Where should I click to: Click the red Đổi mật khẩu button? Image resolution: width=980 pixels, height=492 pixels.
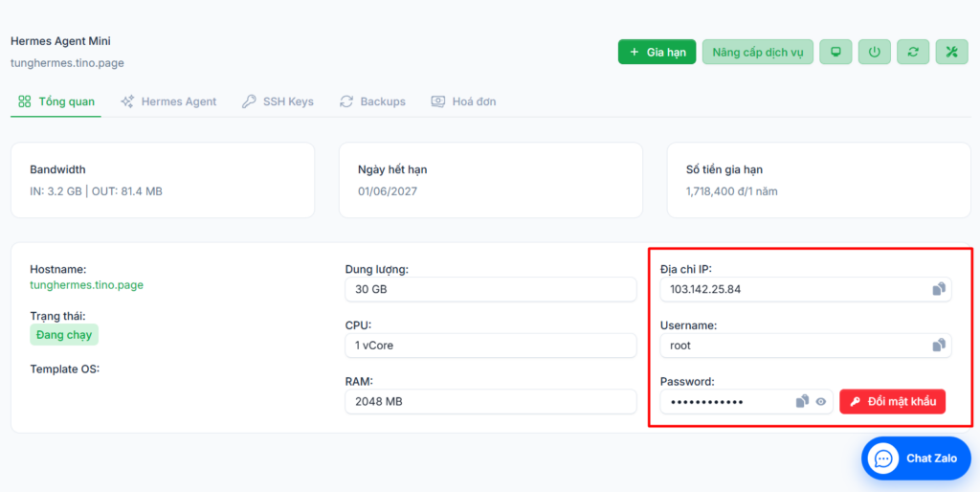893,401
